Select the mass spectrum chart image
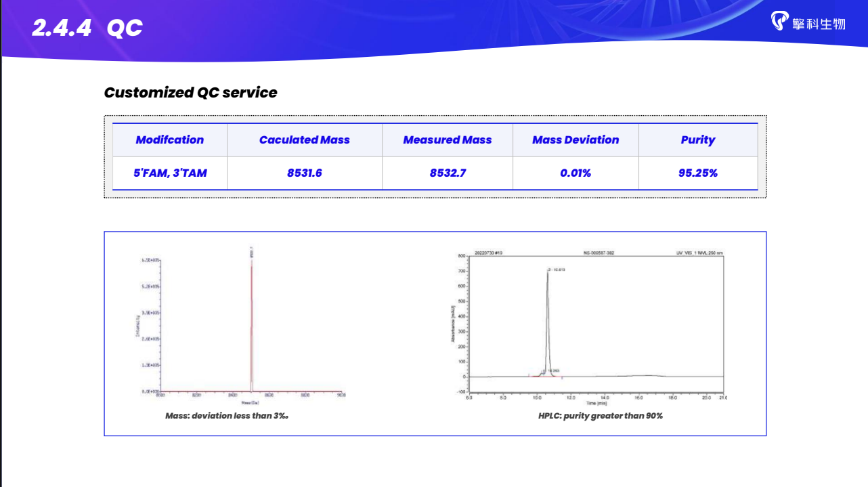Screen dimensions: 868x487 click(237, 324)
